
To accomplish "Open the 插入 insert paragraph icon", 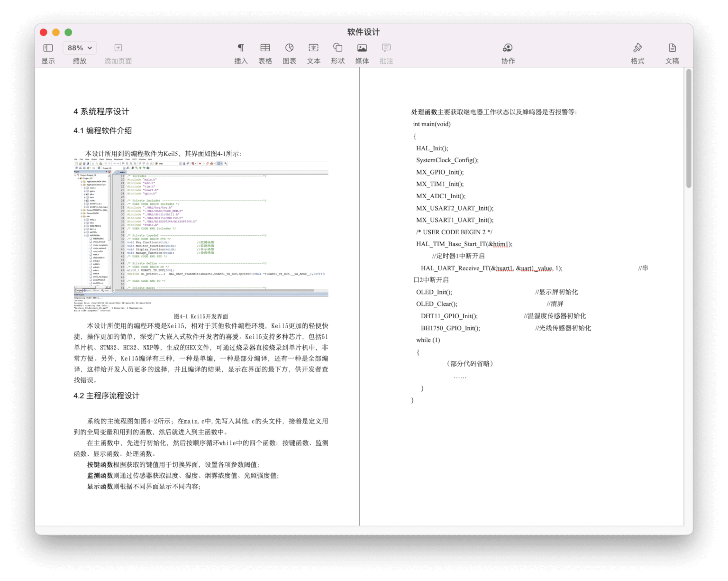I will pos(241,48).
